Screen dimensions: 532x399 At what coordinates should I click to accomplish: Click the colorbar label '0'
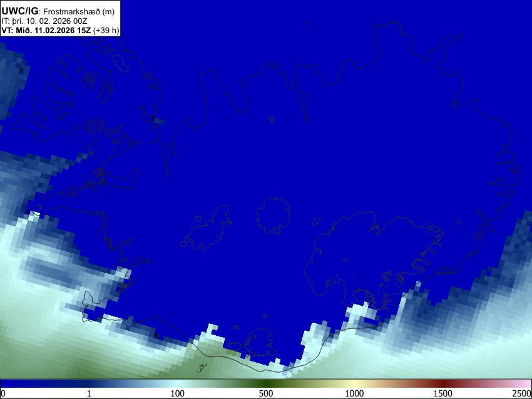point(3,393)
